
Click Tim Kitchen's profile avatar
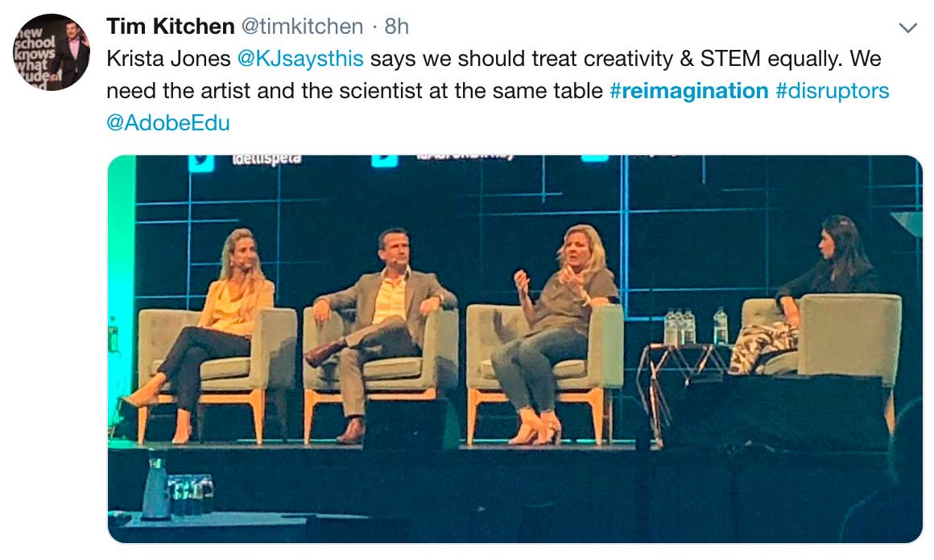coord(52,52)
